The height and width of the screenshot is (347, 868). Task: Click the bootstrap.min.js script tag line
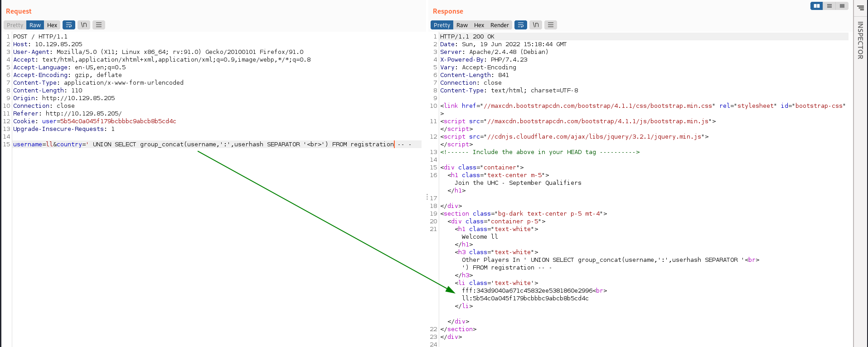point(578,121)
